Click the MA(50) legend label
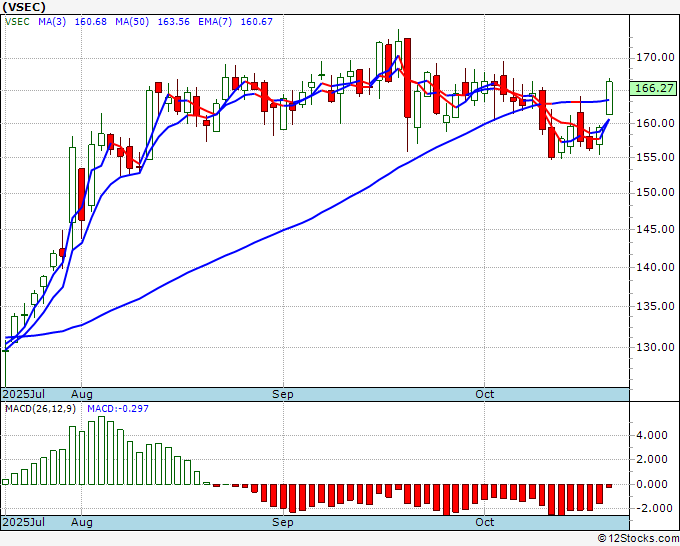680x546 pixels. click(x=132, y=21)
